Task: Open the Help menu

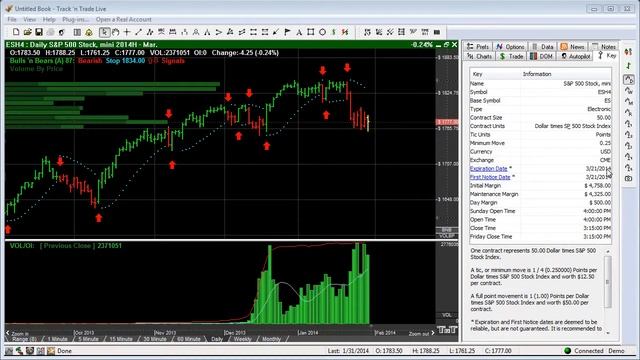Action: [x=49, y=20]
